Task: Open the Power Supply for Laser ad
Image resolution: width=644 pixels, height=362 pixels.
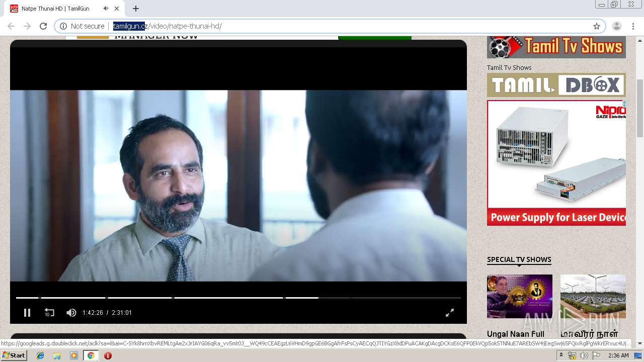Action: point(556,163)
